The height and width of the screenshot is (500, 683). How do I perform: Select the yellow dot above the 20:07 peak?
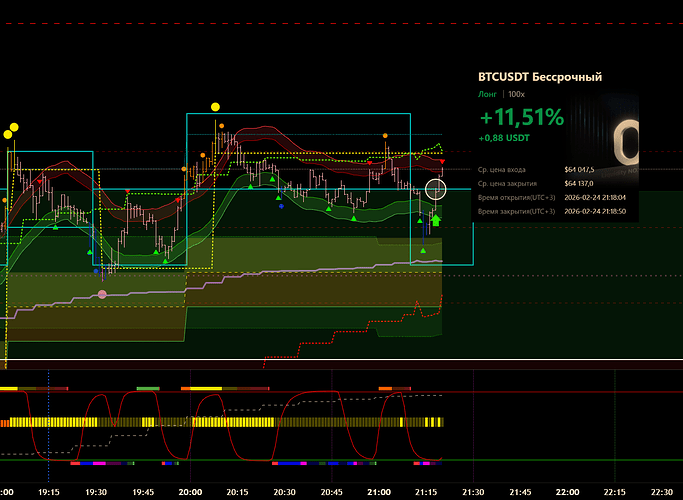click(x=215, y=106)
